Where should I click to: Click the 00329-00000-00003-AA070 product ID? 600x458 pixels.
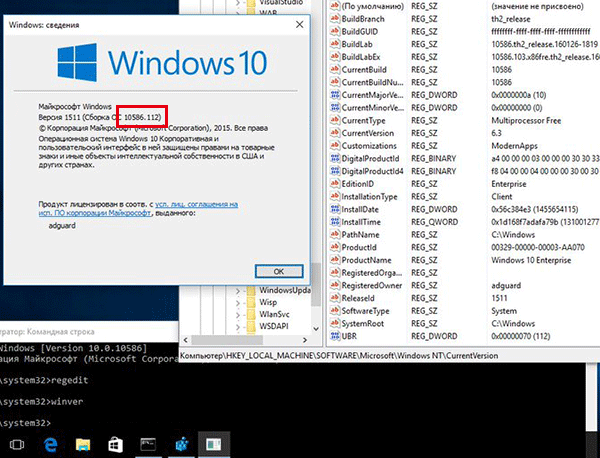pyautogui.click(x=538, y=247)
